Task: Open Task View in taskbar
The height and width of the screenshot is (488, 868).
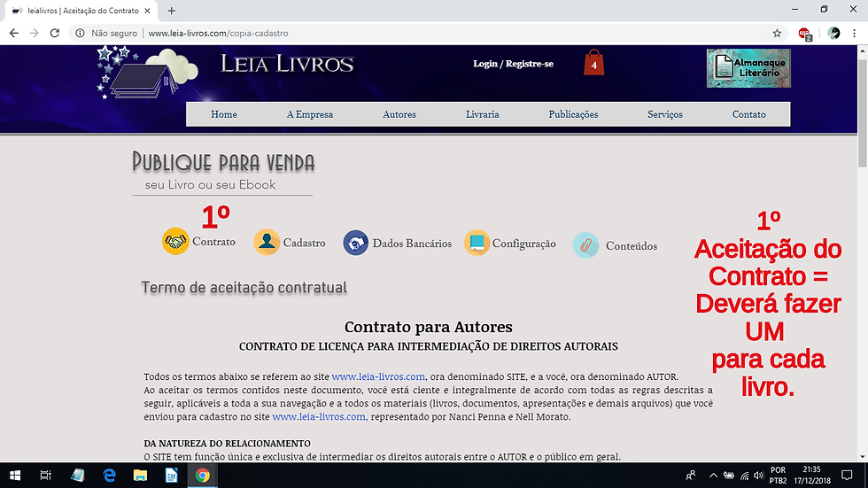Action: (45, 476)
